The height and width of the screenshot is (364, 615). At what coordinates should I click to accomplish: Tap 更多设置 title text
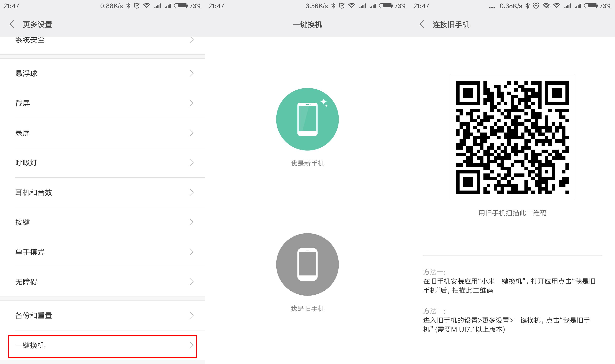tap(38, 24)
